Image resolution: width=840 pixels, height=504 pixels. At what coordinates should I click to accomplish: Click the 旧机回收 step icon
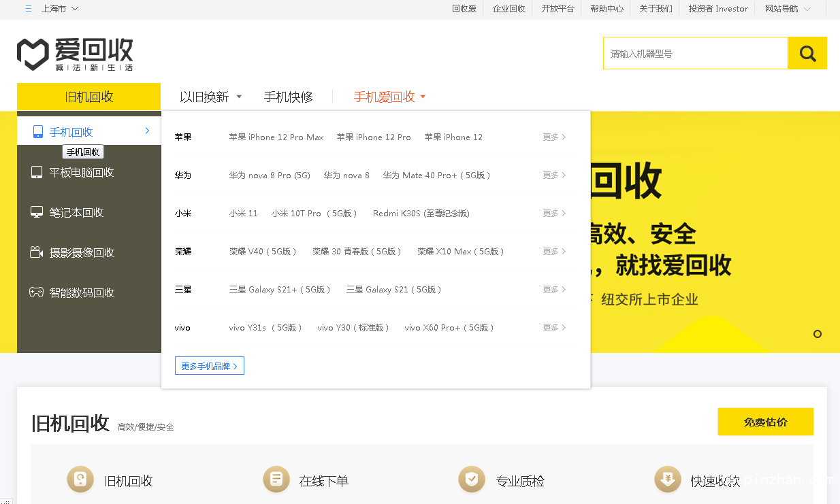coord(80,480)
